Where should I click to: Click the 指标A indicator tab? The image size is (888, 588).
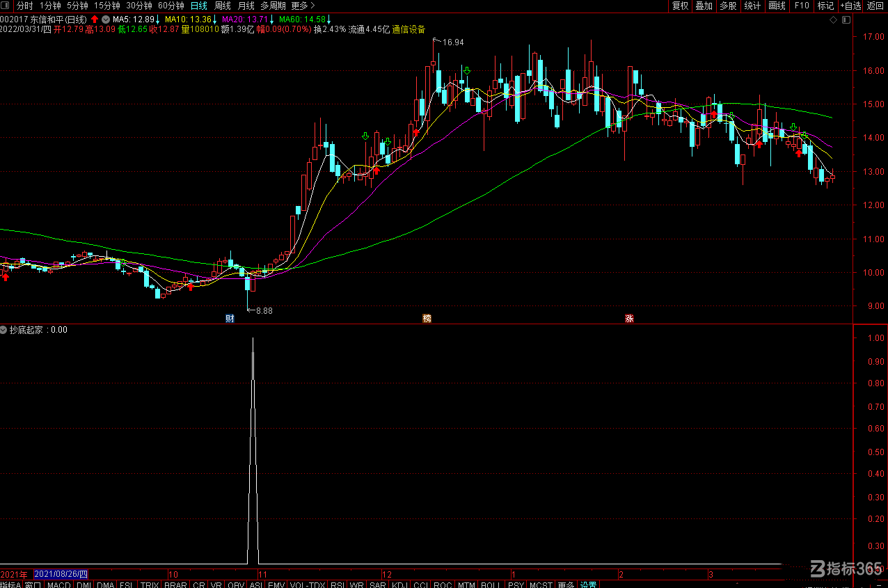[x=11, y=585]
